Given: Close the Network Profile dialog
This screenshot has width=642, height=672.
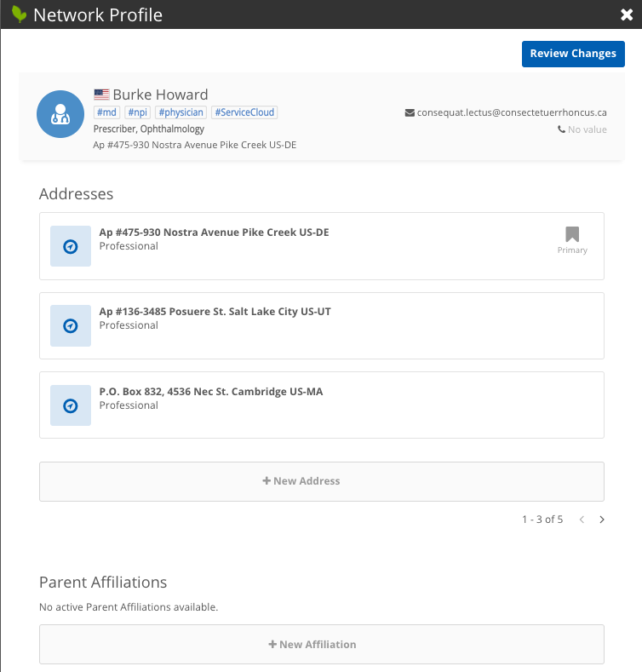Looking at the screenshot, I should tap(627, 14).
